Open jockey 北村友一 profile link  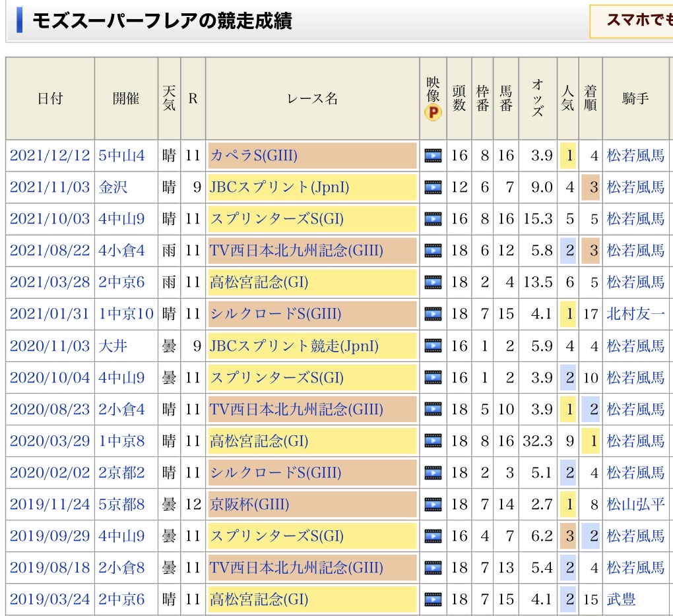[x=635, y=315]
